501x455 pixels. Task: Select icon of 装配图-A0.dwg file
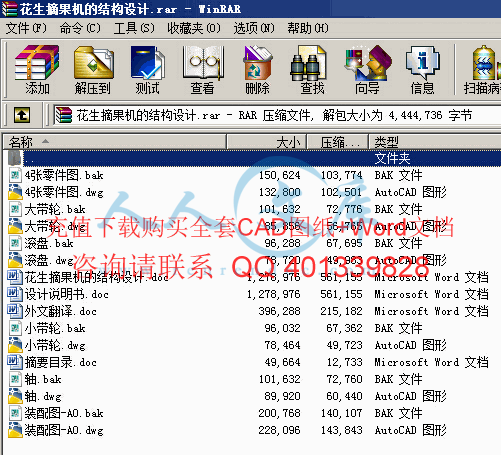click(x=15, y=430)
